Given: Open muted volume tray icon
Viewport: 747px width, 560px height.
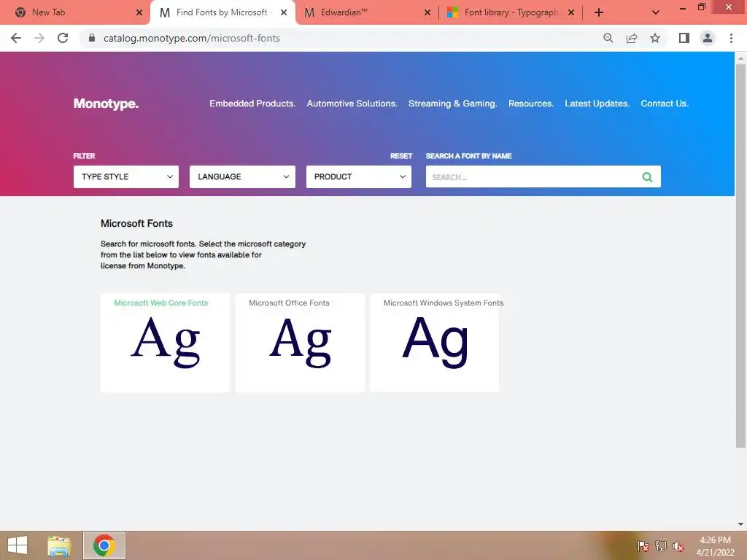Looking at the screenshot, I should point(678,545).
